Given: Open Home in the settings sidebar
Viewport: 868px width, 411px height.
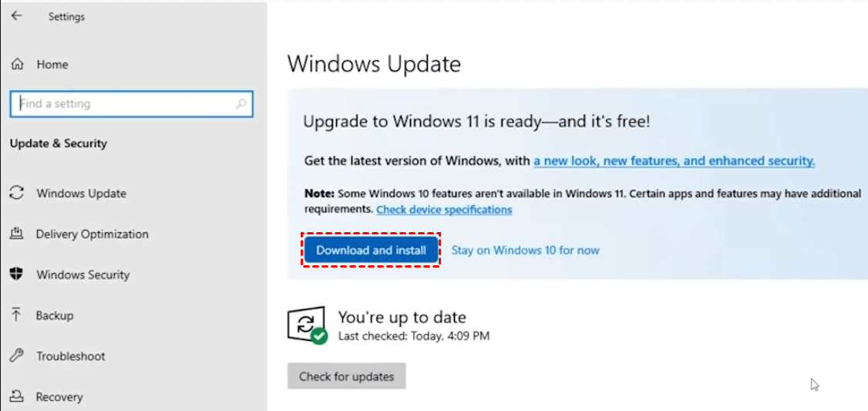Looking at the screenshot, I should point(52,64).
